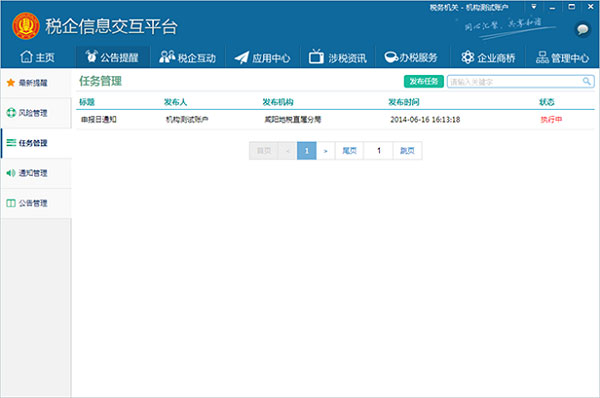
Task: Select 任务管理 in the sidebar
Action: [36, 143]
